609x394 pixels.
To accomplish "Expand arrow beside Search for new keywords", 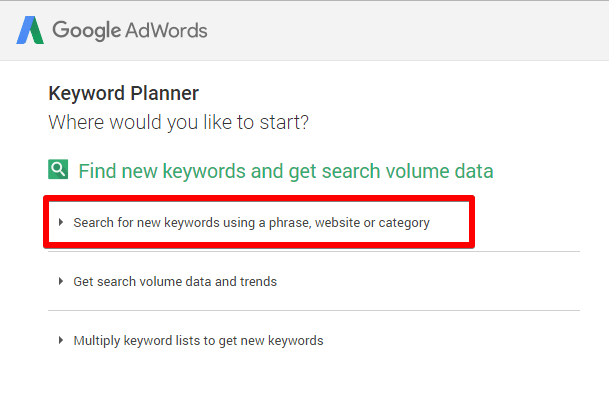I will [61, 222].
